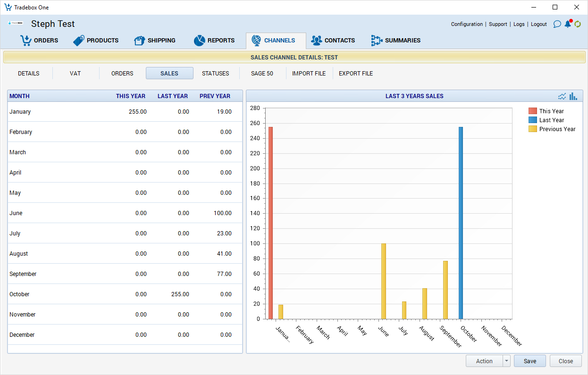588x375 pixels.
Task: Click the chat bubble icon
Action: (557, 24)
